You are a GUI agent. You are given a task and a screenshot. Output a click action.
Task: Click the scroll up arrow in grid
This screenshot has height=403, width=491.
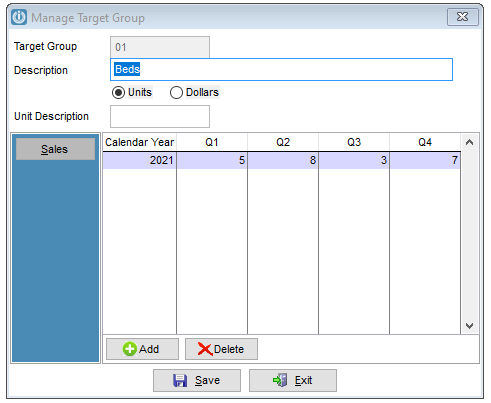click(469, 142)
